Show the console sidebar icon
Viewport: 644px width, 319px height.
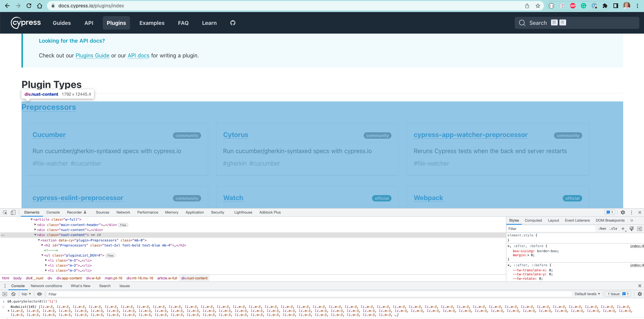(x=5, y=294)
